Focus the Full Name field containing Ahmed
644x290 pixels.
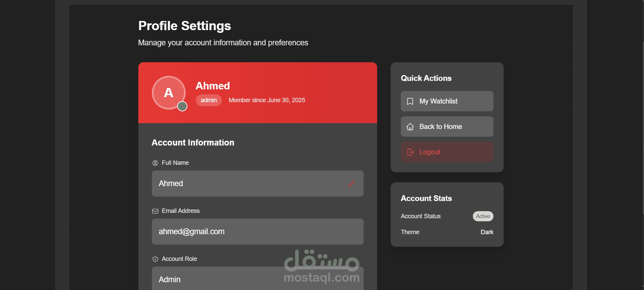point(250,183)
